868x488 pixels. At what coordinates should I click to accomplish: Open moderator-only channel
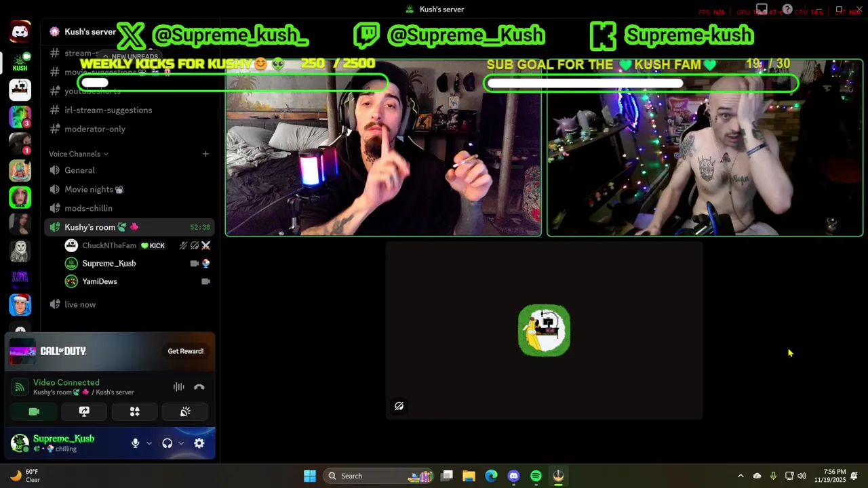(x=95, y=129)
